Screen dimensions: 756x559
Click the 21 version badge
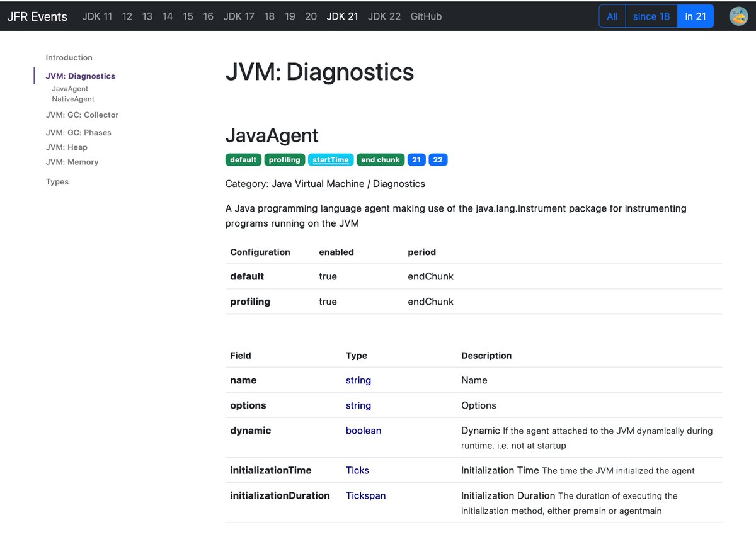416,160
